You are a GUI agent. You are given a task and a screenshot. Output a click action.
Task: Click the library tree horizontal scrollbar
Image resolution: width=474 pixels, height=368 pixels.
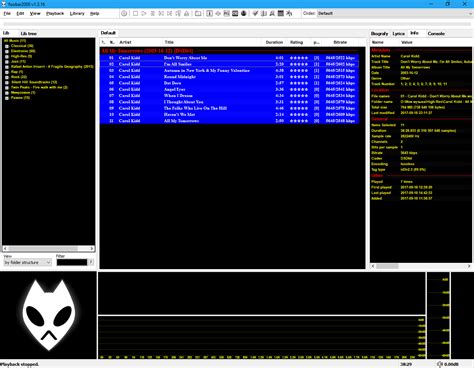(x=49, y=249)
